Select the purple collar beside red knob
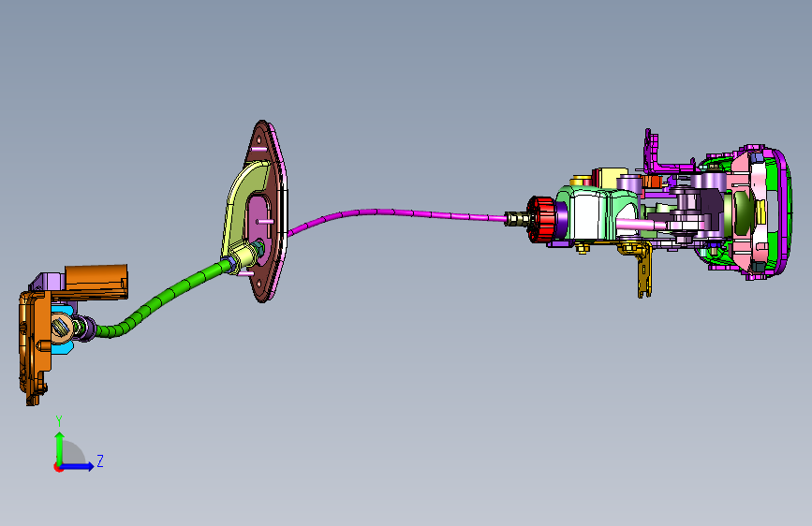This screenshot has height=526, width=812. 562,220
